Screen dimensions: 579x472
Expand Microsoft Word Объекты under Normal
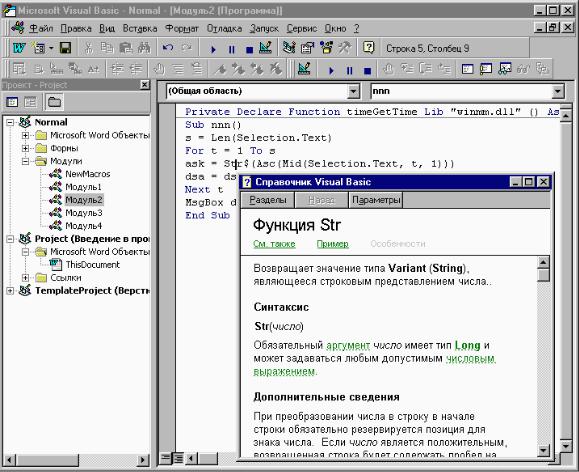tap(25, 135)
